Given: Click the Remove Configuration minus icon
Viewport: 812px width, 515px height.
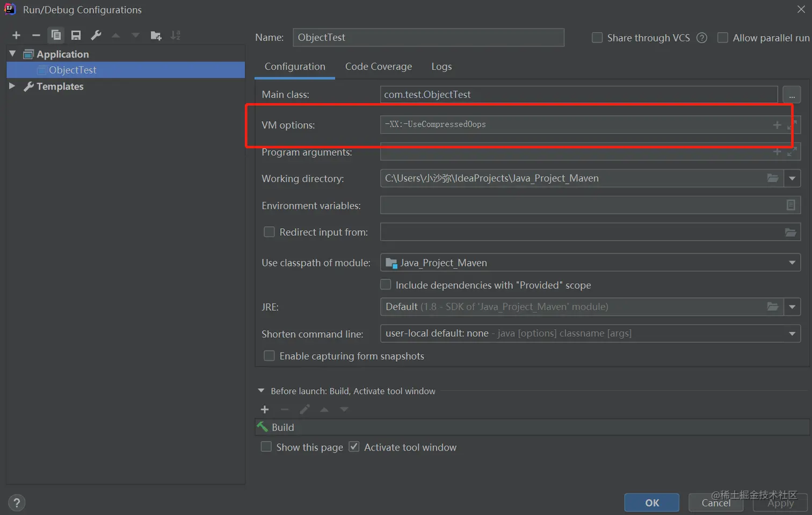Looking at the screenshot, I should point(36,35).
